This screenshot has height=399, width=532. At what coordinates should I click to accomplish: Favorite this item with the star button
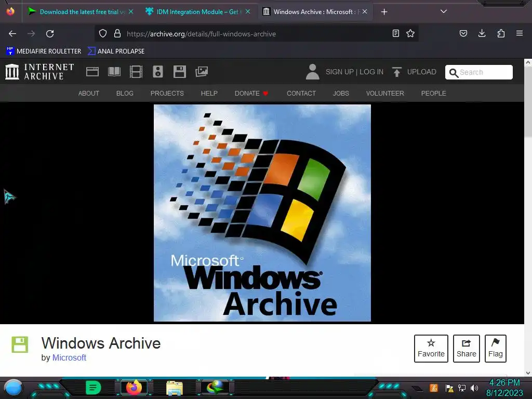click(431, 349)
